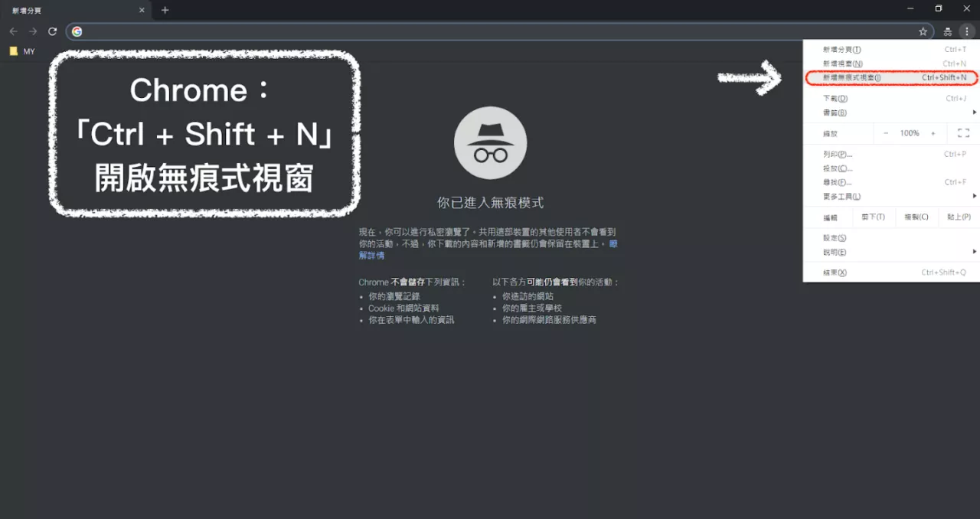Click the Google icon in the address bar

[77, 31]
